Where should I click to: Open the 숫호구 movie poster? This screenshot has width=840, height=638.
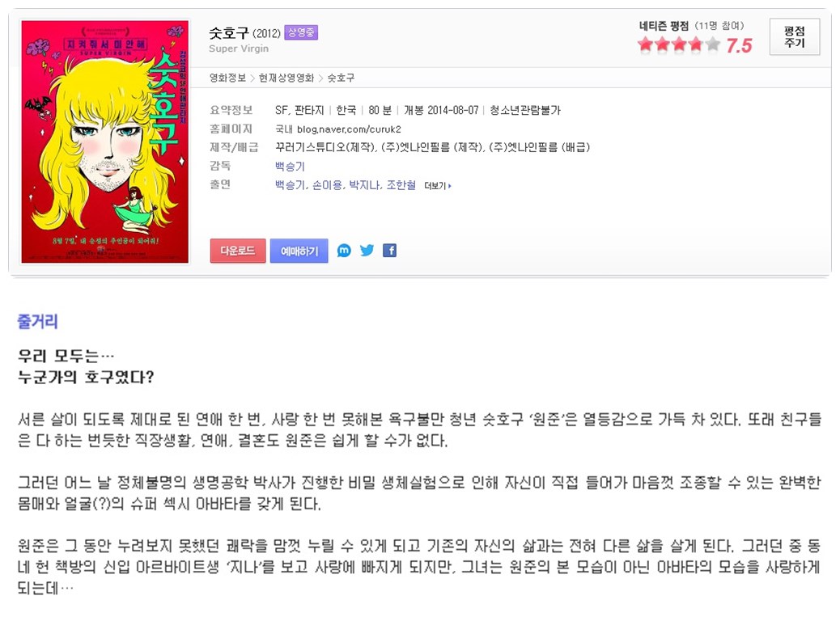pos(104,142)
